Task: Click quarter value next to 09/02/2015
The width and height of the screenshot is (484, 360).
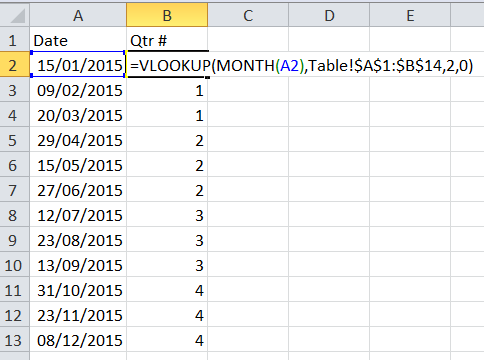Action: [x=167, y=90]
